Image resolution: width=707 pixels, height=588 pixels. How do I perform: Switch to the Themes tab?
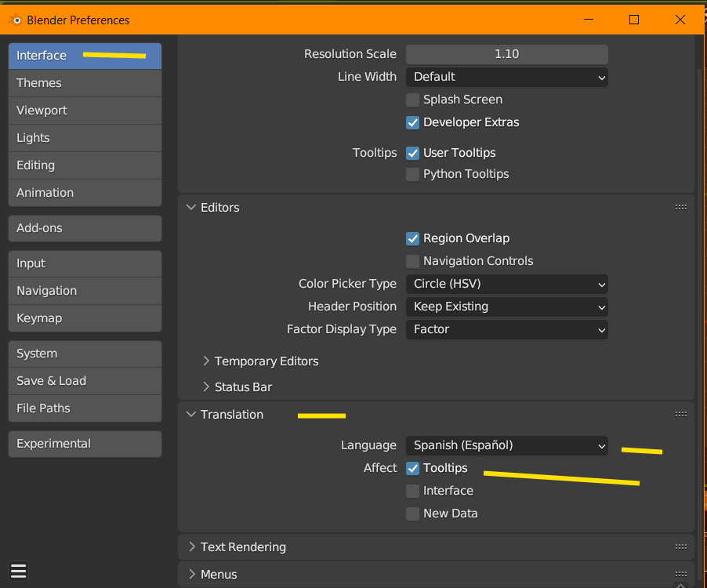pos(85,83)
